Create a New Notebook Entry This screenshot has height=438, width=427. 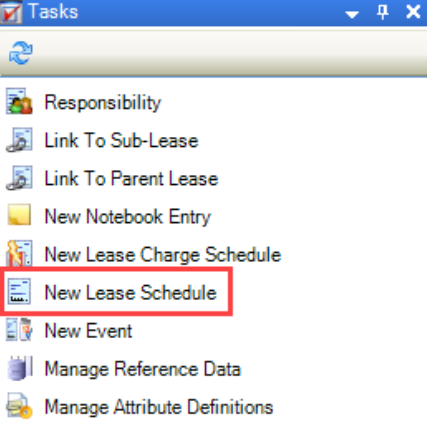128,217
